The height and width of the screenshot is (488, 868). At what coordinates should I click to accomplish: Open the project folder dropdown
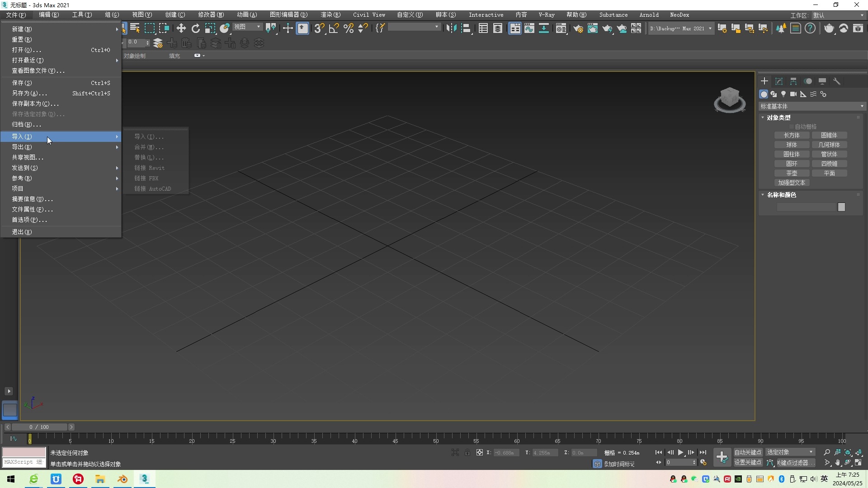680,28
